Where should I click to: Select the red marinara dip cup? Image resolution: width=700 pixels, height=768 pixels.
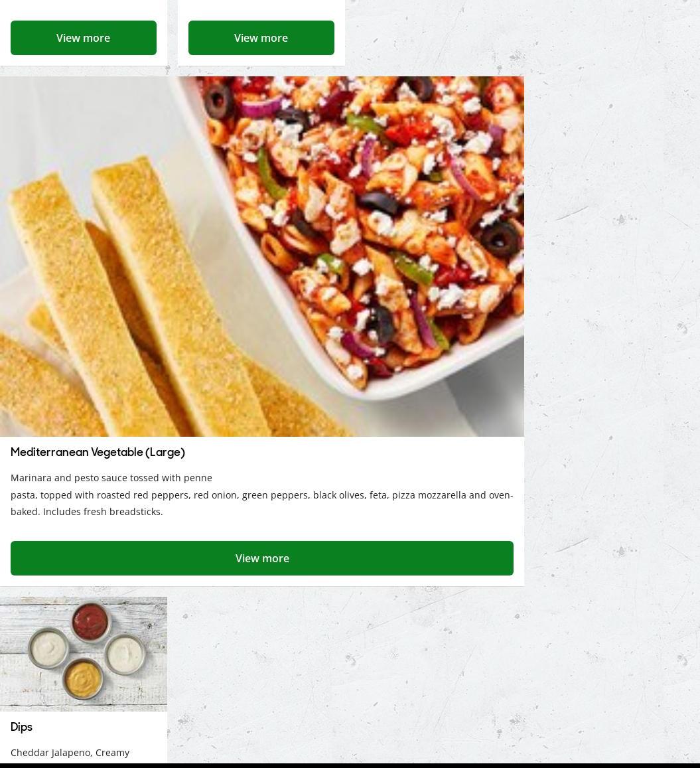click(x=90, y=621)
